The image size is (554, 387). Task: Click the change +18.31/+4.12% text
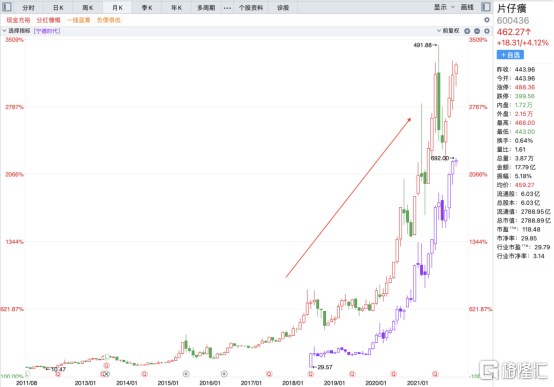coord(523,43)
